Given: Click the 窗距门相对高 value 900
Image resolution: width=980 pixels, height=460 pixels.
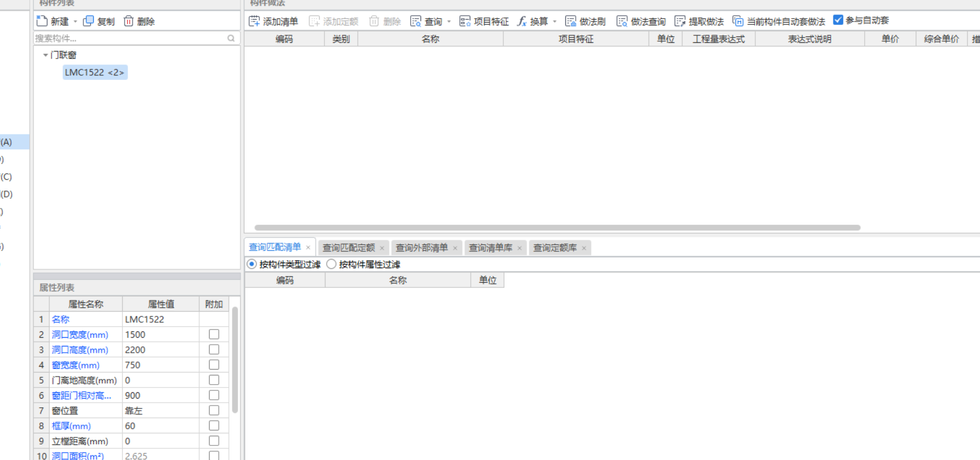Looking at the screenshot, I should click(160, 395).
